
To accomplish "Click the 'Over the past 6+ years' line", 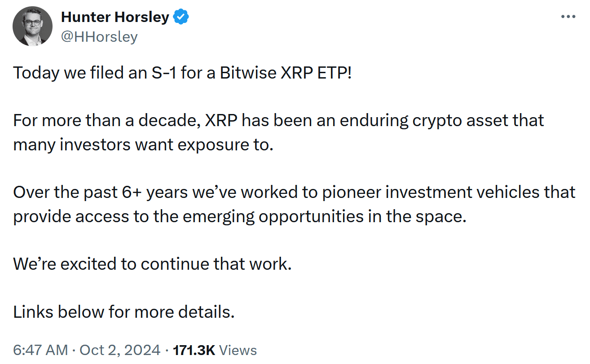I will pos(294,192).
